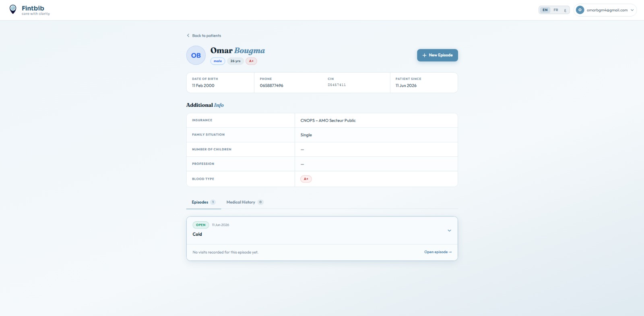
Task: Create a New Episode
Action: (x=438, y=55)
